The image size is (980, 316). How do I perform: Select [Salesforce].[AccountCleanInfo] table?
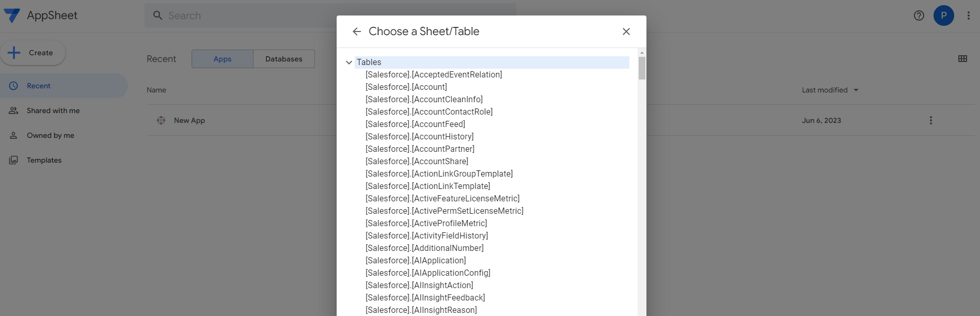tap(424, 100)
